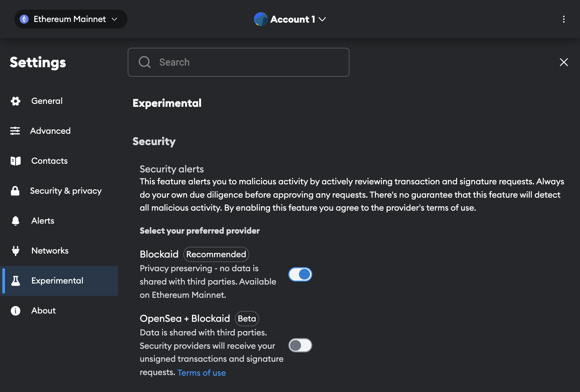Select the Networks settings tab
The width and height of the screenshot is (580, 392).
tap(50, 251)
